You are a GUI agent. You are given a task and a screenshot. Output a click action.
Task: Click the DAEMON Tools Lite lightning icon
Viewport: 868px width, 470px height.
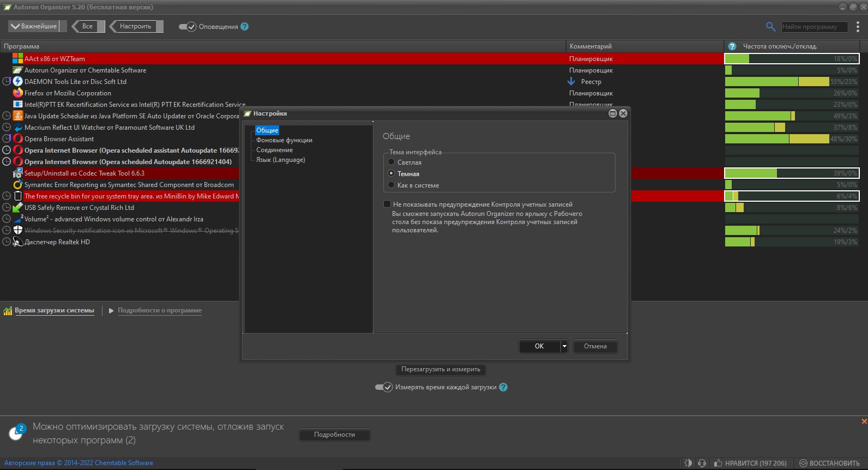pyautogui.click(x=17, y=81)
